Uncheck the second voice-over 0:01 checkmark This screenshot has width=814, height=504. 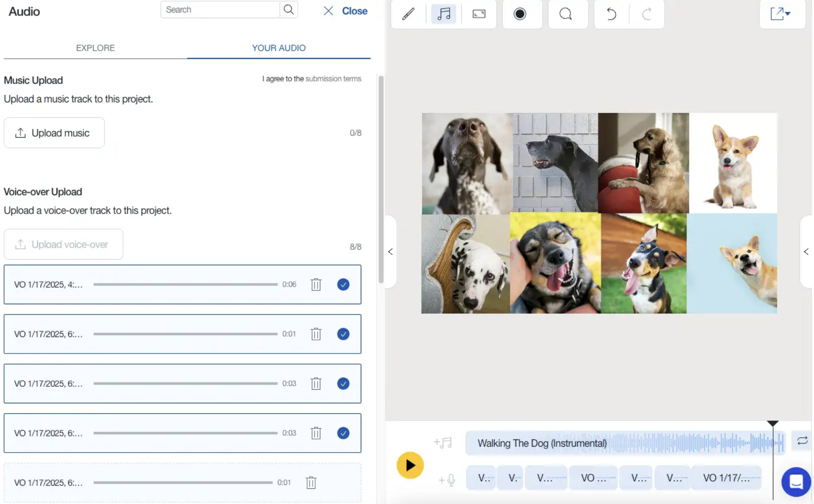(343, 334)
